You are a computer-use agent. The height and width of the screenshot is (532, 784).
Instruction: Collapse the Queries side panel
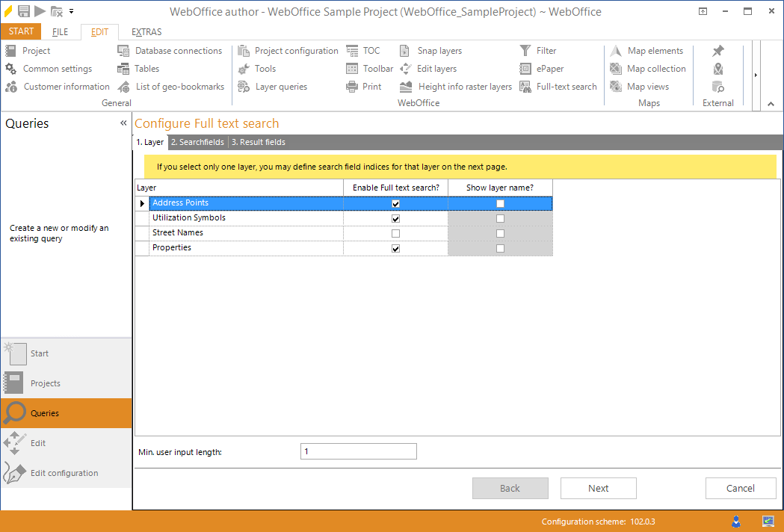[124, 123]
